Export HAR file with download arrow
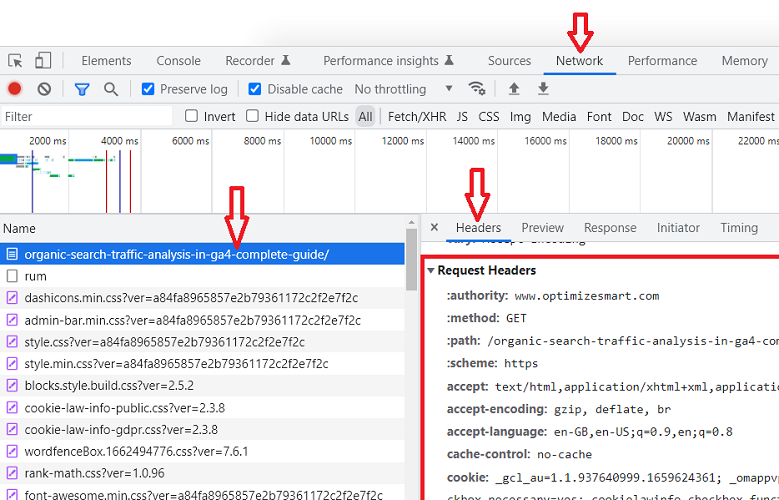 click(x=544, y=89)
